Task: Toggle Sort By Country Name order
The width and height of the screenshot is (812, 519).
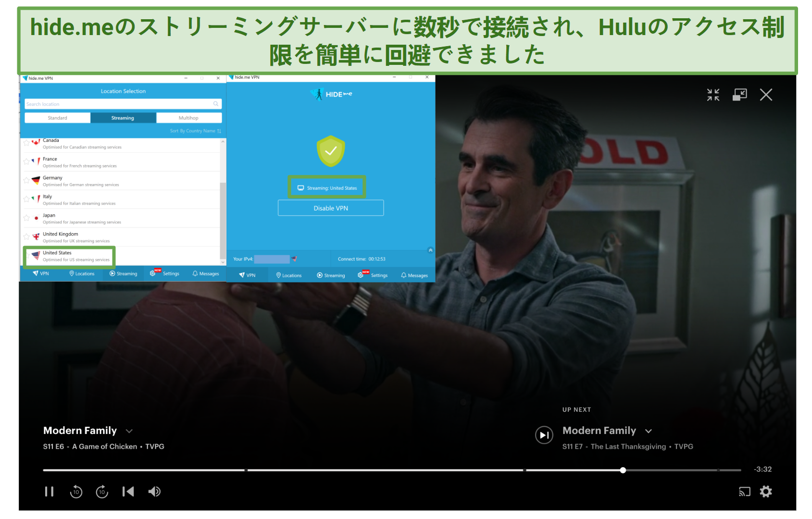Action: 195,131
